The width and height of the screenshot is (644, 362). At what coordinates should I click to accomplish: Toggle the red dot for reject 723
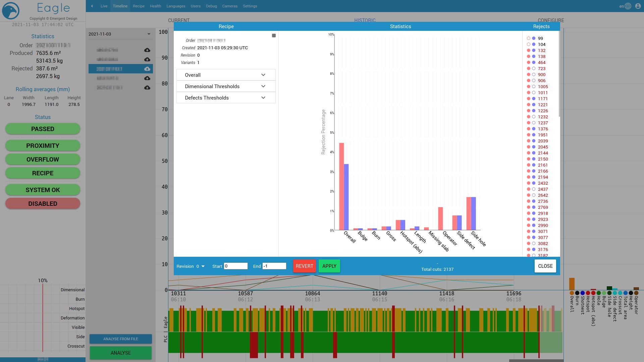pyautogui.click(x=529, y=68)
